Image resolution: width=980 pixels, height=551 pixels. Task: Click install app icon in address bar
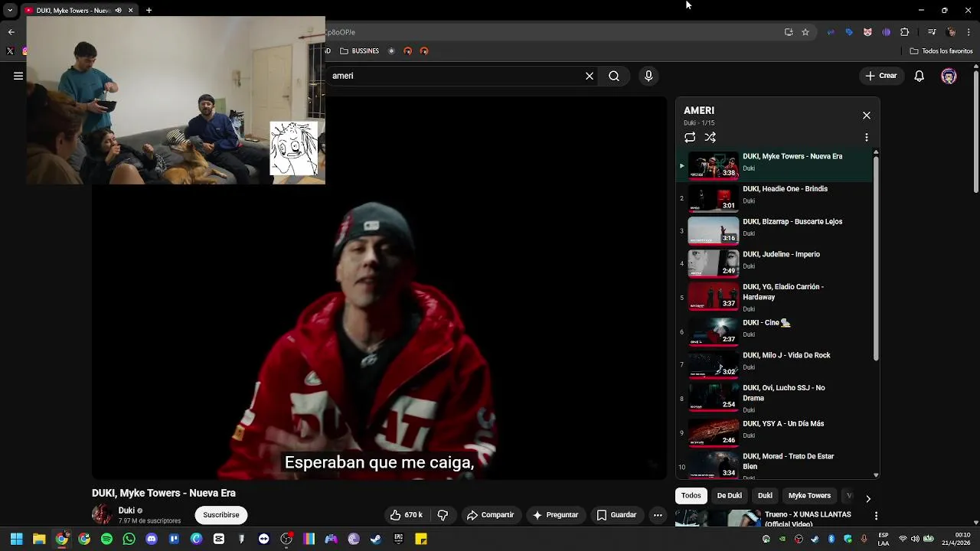point(789,32)
